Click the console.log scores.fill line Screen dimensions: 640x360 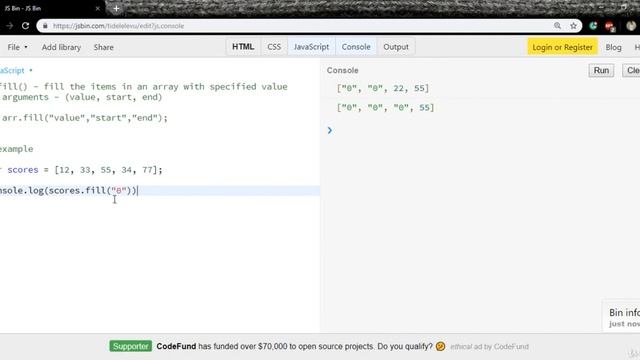pyautogui.click(x=69, y=191)
